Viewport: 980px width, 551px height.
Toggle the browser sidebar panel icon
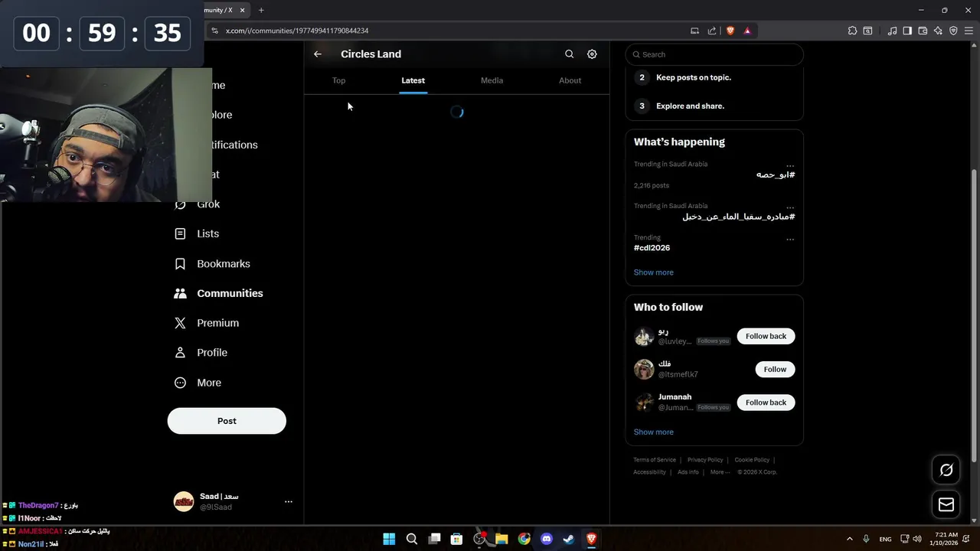[907, 31]
